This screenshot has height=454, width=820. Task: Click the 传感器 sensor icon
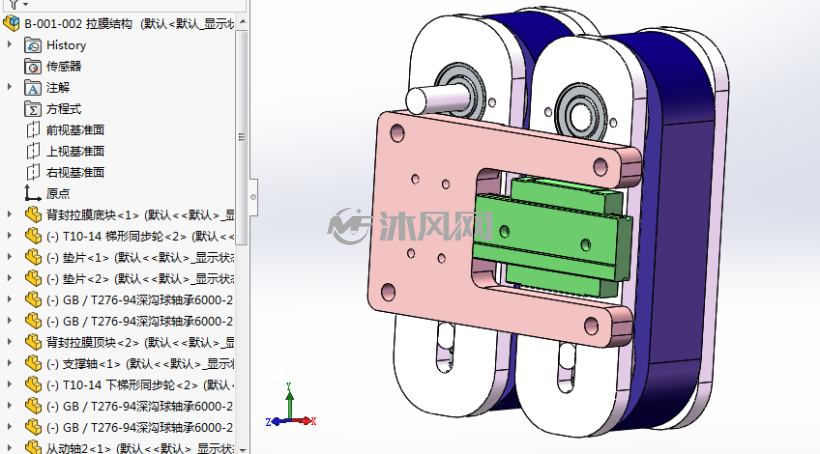click(x=33, y=66)
